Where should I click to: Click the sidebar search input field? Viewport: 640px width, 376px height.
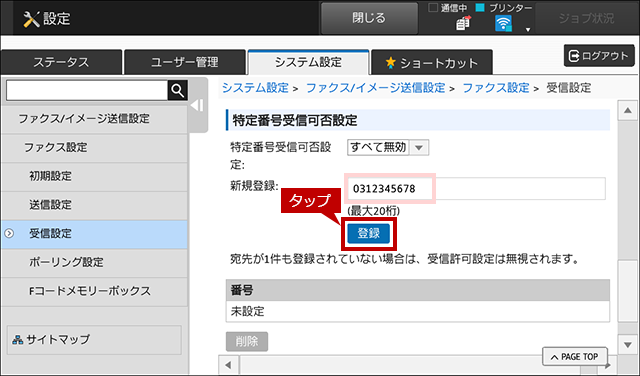(87, 90)
